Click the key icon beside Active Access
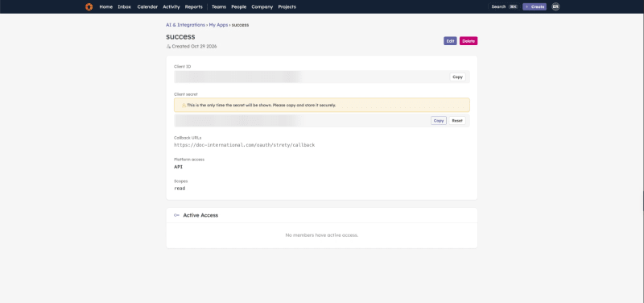The width and height of the screenshot is (644, 303). pos(176,215)
